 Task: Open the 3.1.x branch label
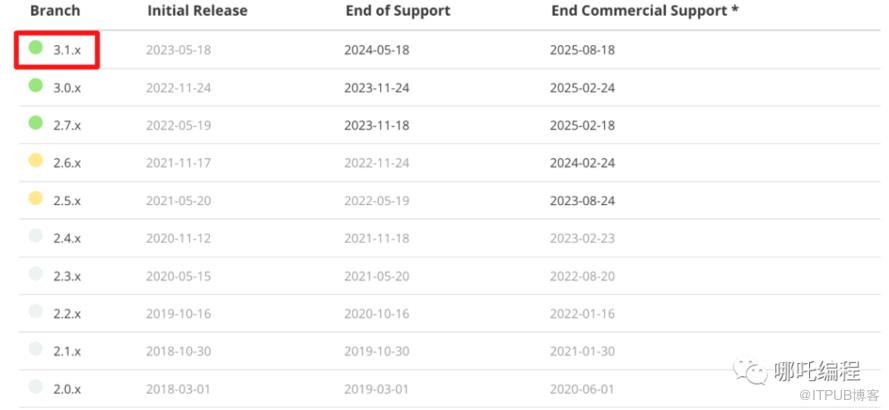point(67,50)
